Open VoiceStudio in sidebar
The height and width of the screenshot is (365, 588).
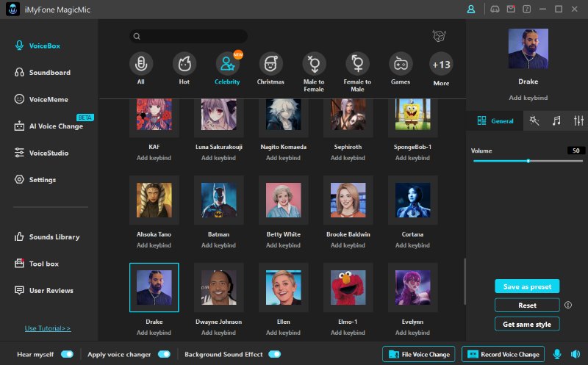(41, 153)
